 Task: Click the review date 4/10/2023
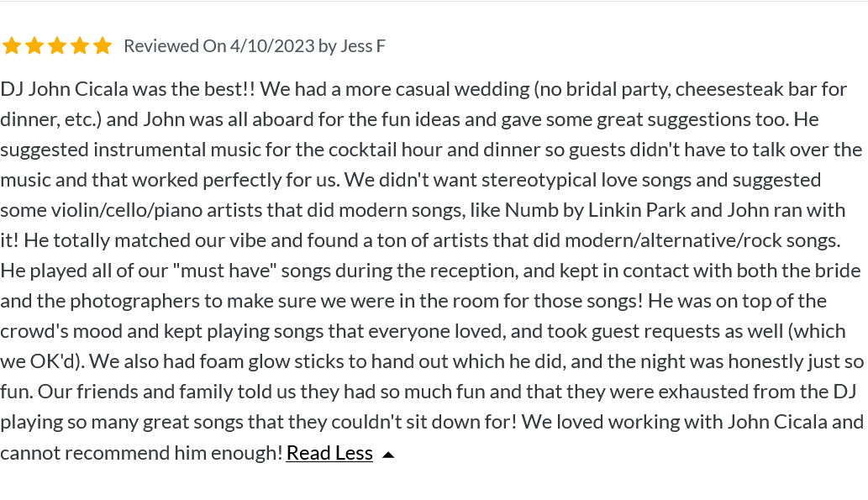tap(272, 46)
